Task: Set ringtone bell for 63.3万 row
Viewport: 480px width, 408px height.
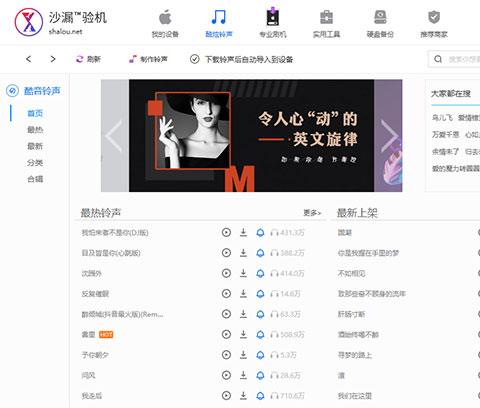Action: 260,314
